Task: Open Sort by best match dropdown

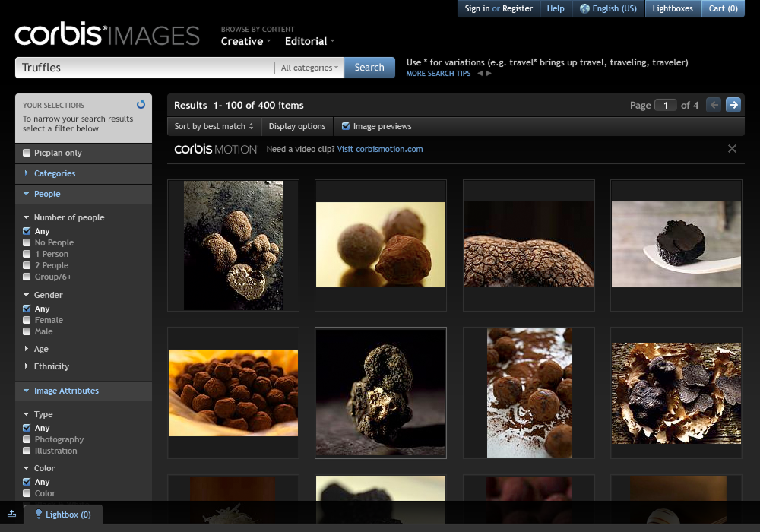Action: click(214, 126)
